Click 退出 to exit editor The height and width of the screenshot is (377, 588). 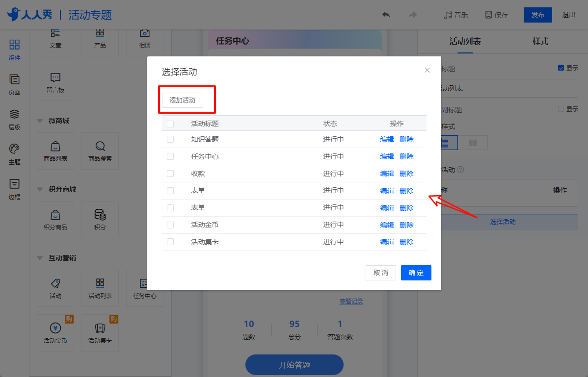(568, 15)
